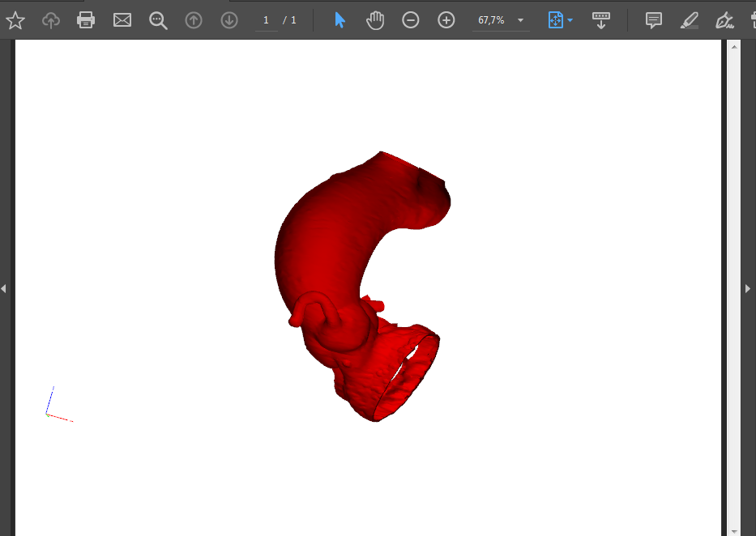Zoom out with the minus button
This screenshot has width=756, height=536.
pyautogui.click(x=410, y=20)
